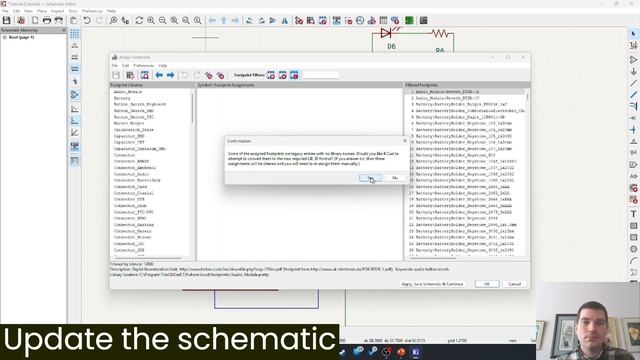Viewport: 640px width, 360px height.
Task: Open File menu in Assign Footprints window
Action: pos(115,65)
